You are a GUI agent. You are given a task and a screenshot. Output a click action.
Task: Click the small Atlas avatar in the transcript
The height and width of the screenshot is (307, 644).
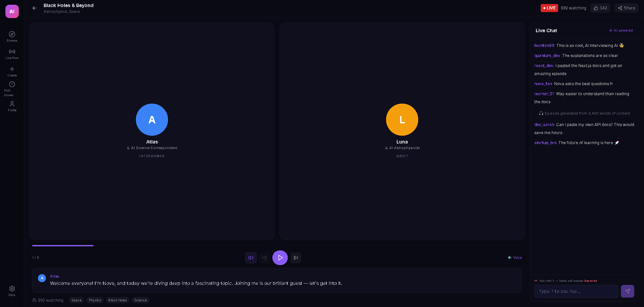click(42, 278)
